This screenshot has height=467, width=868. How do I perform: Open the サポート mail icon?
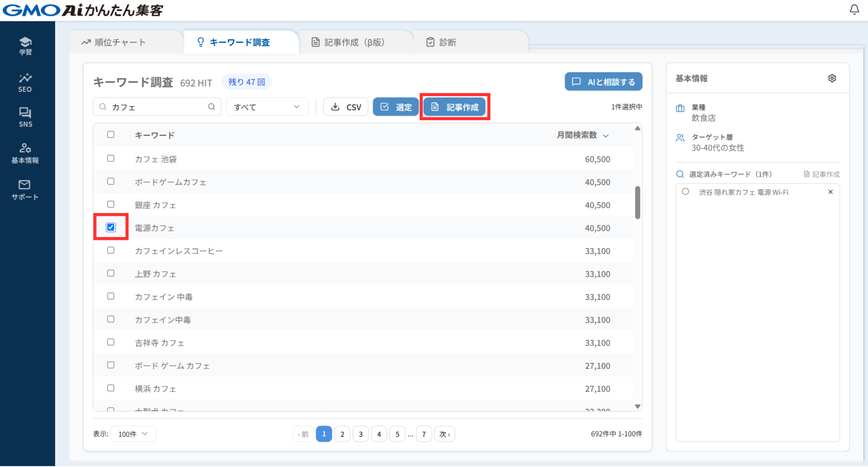tap(25, 189)
